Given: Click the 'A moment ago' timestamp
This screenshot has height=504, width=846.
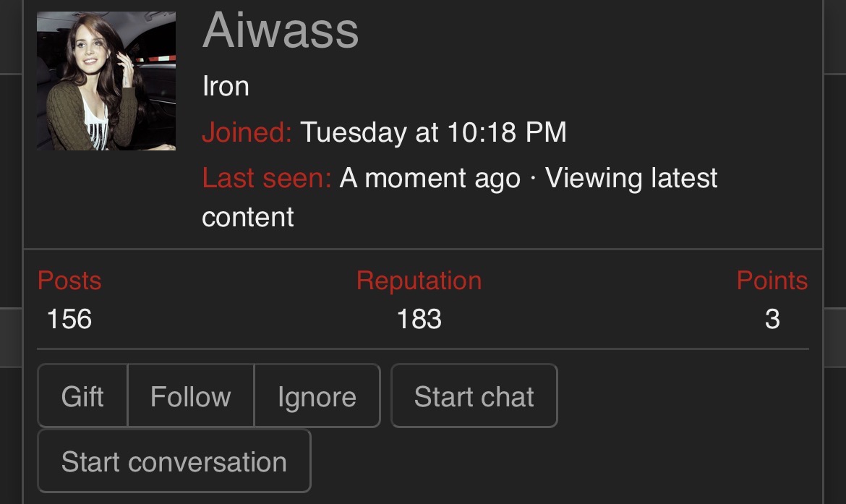Looking at the screenshot, I should point(430,178).
